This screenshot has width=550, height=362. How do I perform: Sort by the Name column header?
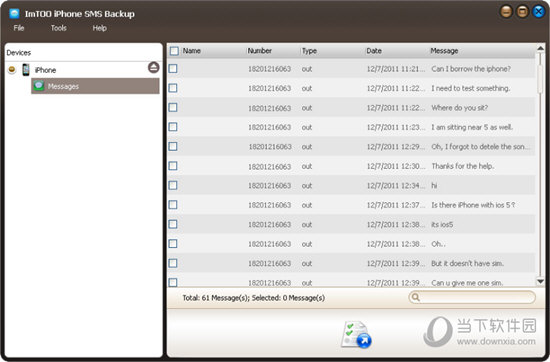pos(192,51)
